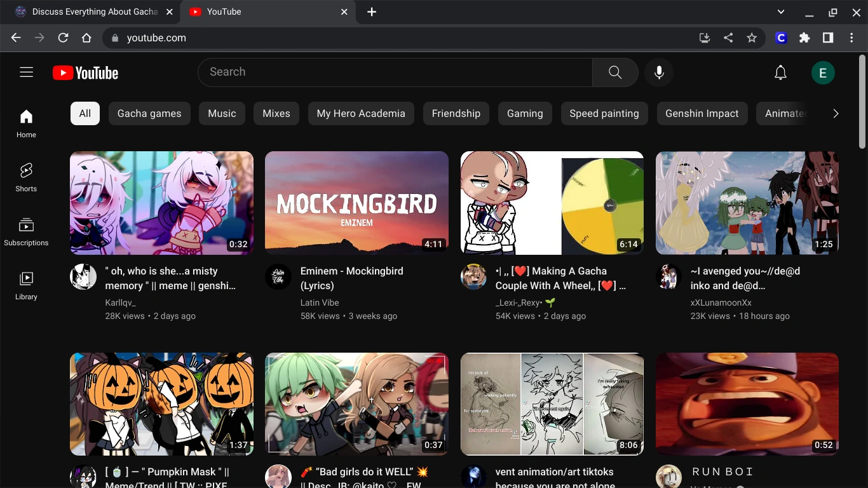
Task: Start a voice search with the microphone
Action: [x=659, y=72]
